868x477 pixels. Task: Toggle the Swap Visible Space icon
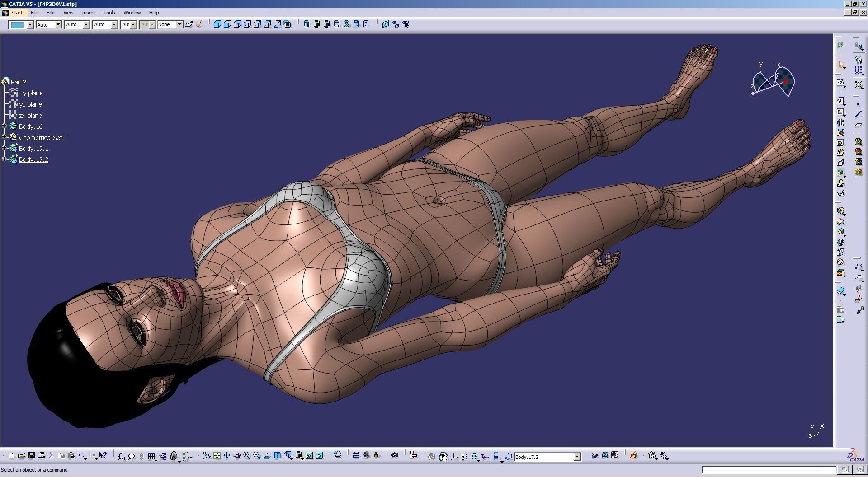click(x=320, y=456)
